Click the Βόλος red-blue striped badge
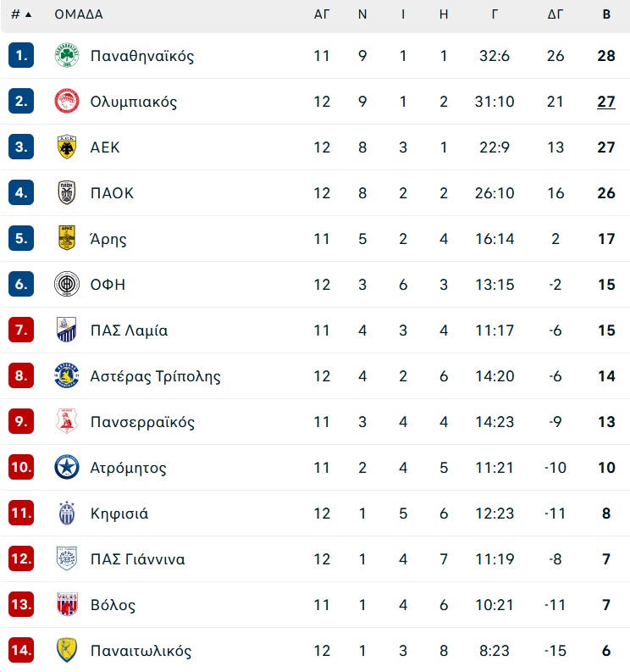 pos(67,604)
